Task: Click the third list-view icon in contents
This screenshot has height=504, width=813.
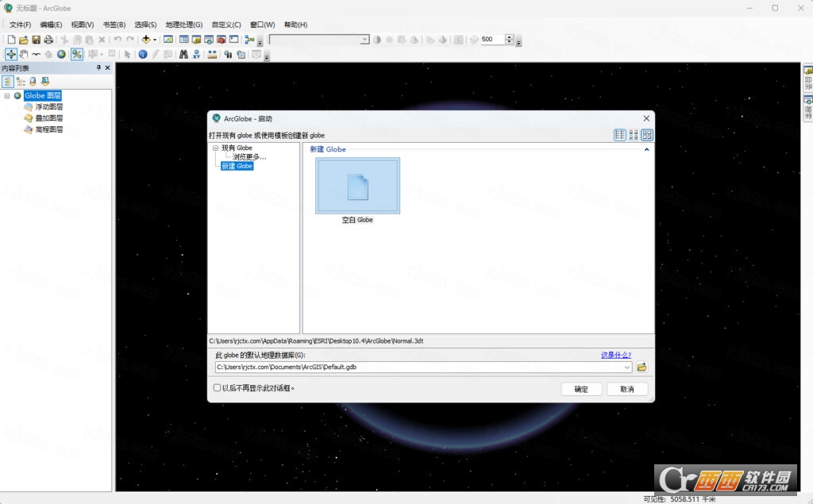Action: coord(33,82)
